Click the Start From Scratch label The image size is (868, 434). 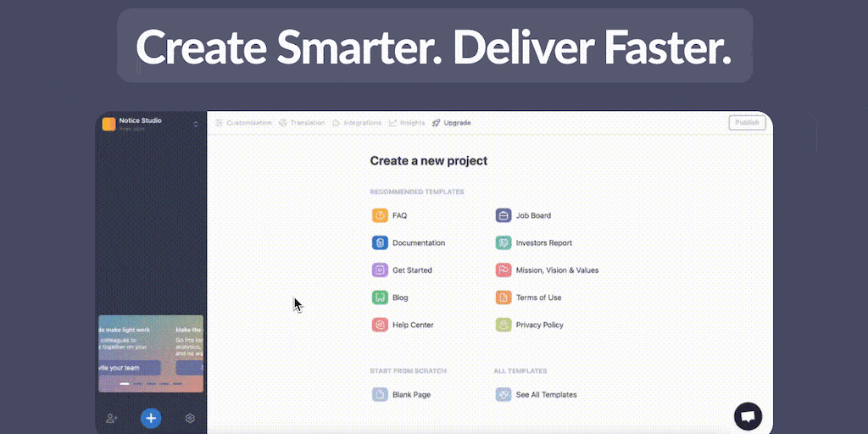click(x=408, y=371)
